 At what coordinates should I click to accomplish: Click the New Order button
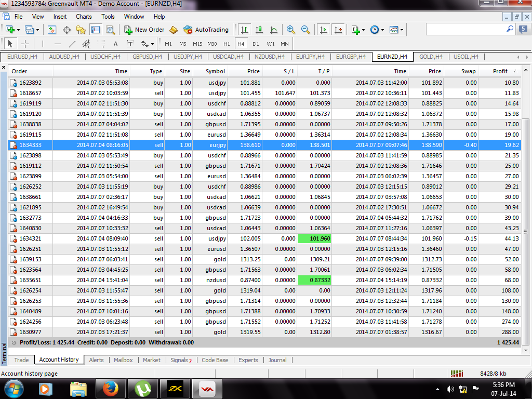144,30
